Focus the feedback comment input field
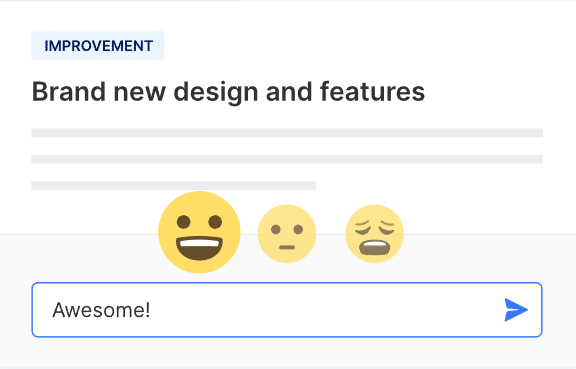This screenshot has height=369, width=576. (x=287, y=310)
